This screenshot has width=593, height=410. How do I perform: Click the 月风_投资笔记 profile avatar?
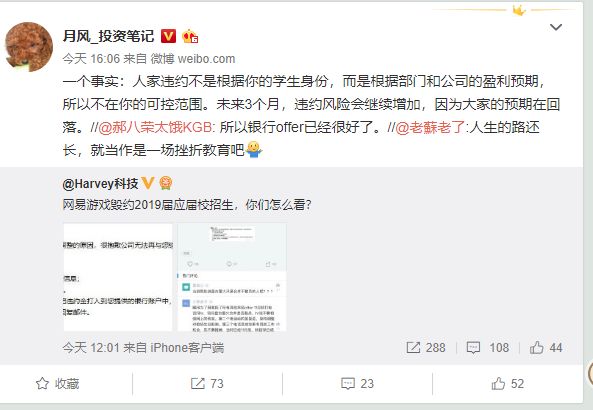(x=29, y=47)
